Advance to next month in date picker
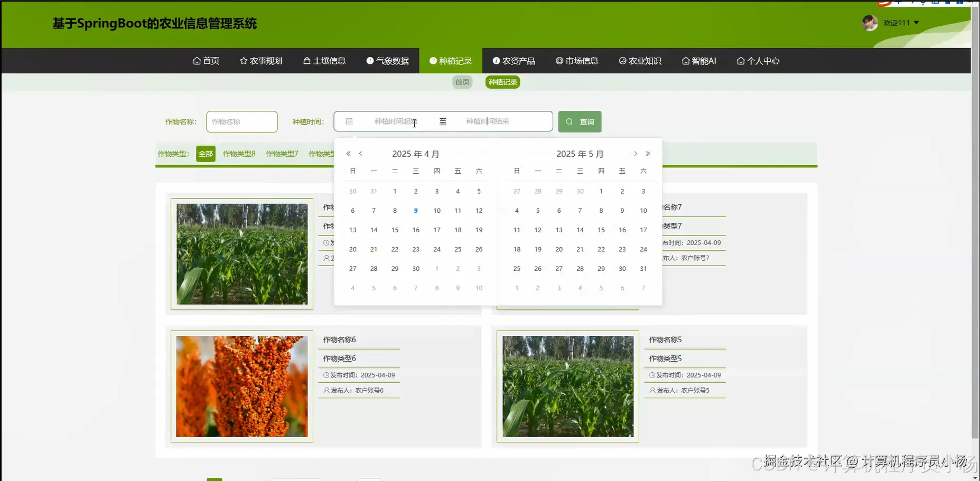Viewport: 980px width, 481px height. [636, 154]
